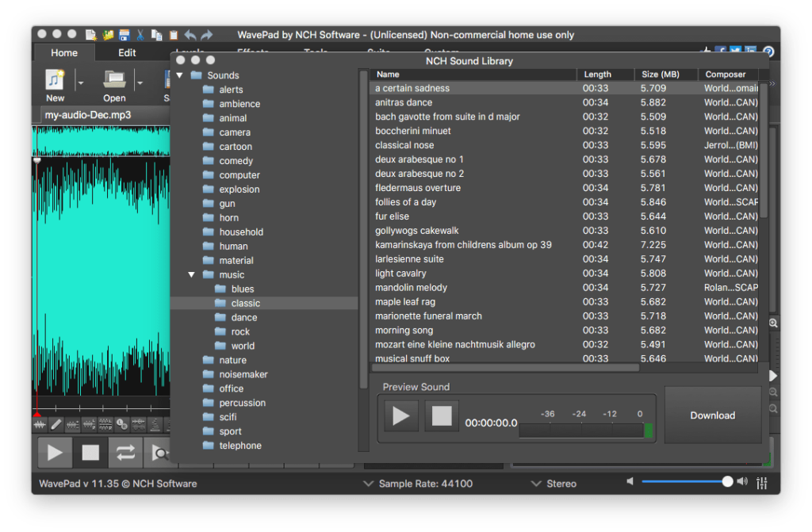Screen dimensions: 812x532
Task: Collapse the Sounds root folder
Action: click(180, 75)
